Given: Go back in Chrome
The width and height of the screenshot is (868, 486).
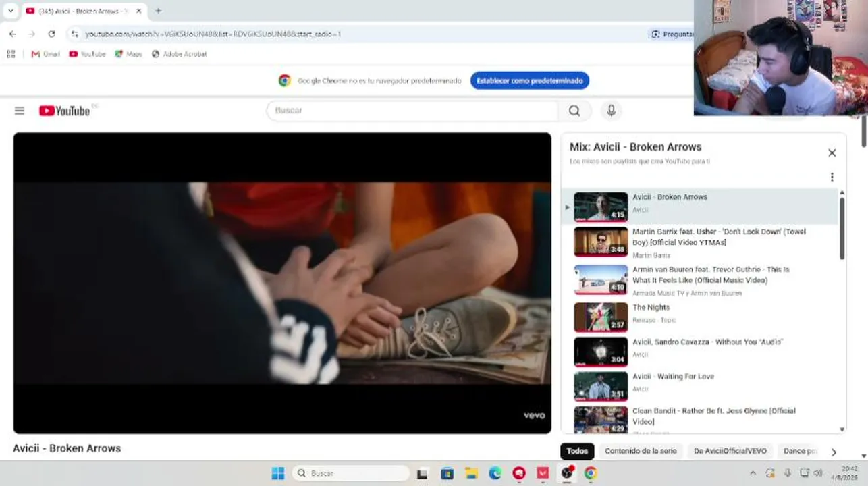Looking at the screenshot, I should (12, 34).
